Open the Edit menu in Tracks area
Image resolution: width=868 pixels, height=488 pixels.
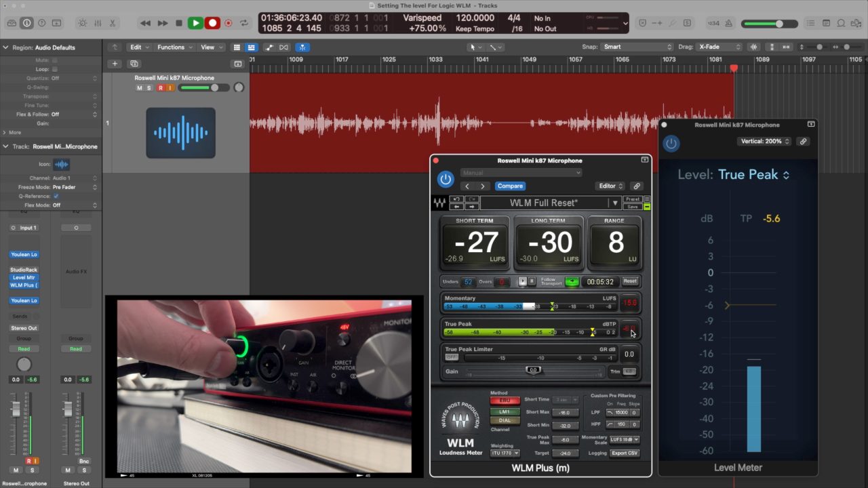[x=139, y=47]
